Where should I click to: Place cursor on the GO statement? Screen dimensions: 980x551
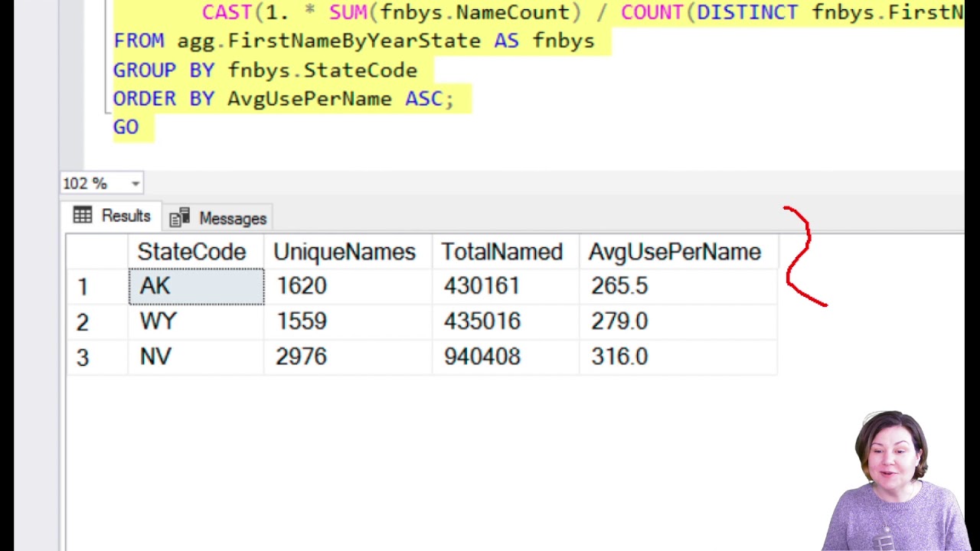point(126,127)
